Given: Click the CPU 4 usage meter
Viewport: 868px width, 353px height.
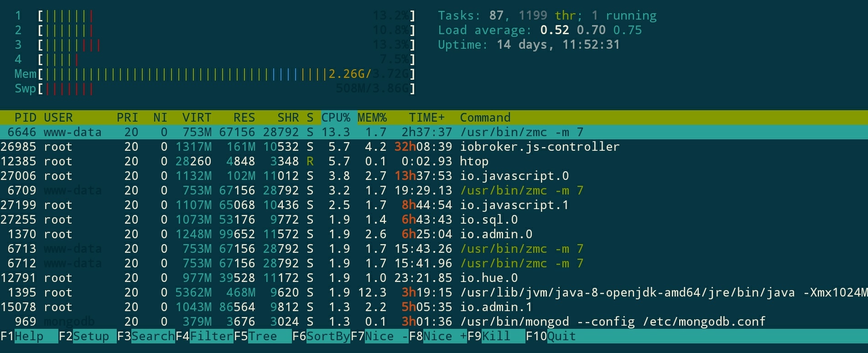Looking at the screenshot, I should pyautogui.click(x=215, y=60).
